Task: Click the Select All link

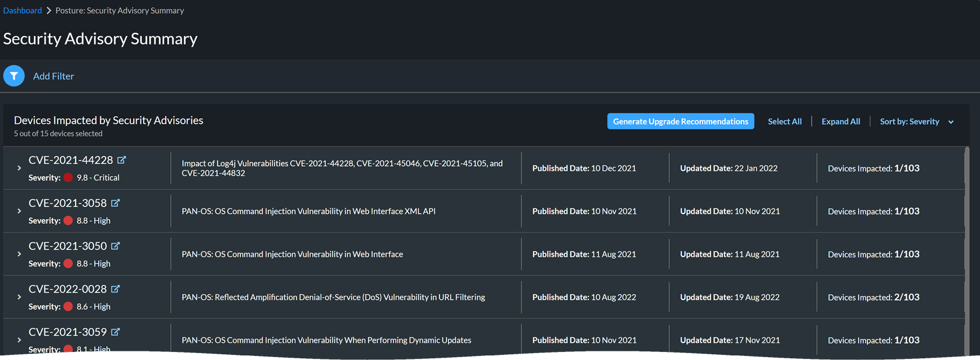Action: (784, 122)
